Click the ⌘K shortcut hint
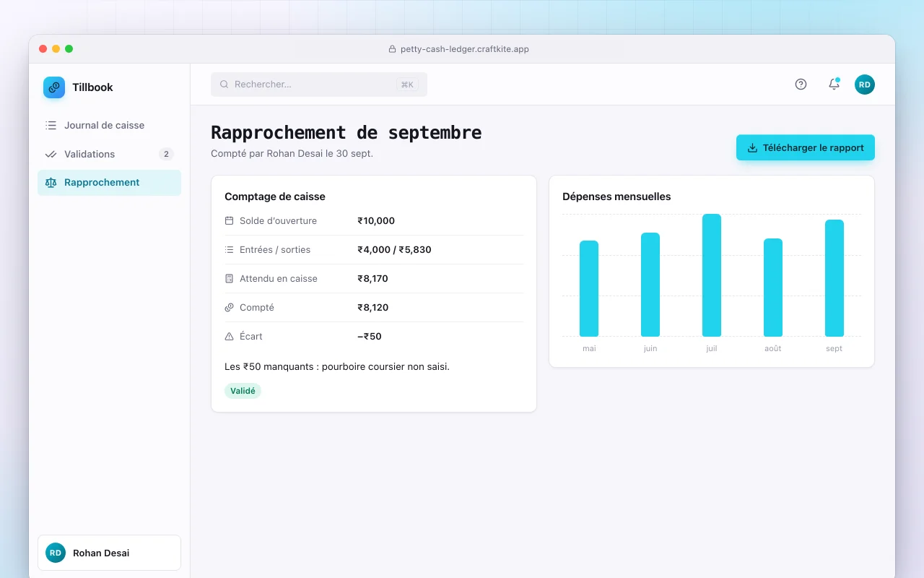The width and height of the screenshot is (924, 578). [408, 85]
